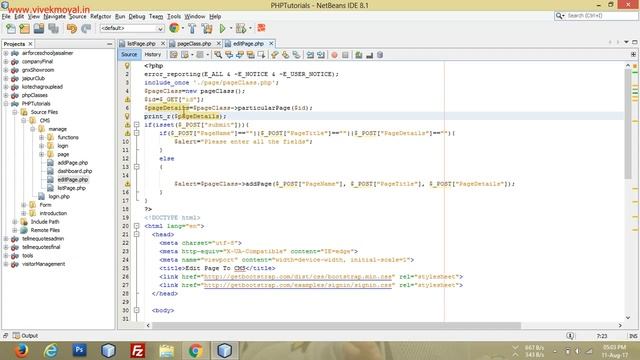
Task: Click the Debug Project toolbar icon
Action: [241, 28]
